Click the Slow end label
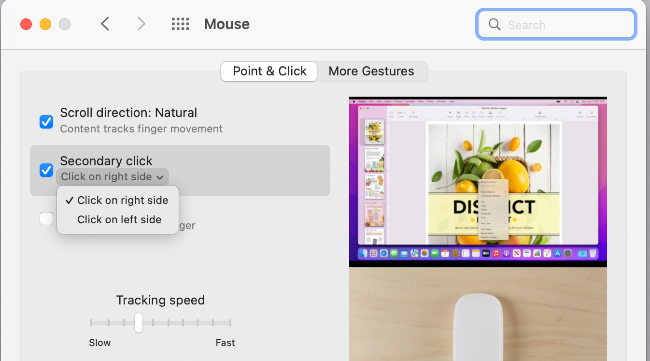The image size is (650, 361). coord(100,343)
